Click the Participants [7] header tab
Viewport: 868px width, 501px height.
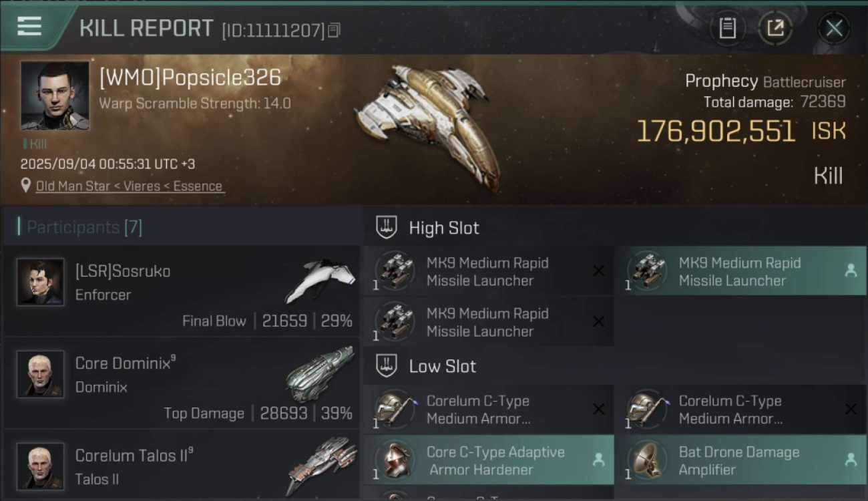(84, 227)
